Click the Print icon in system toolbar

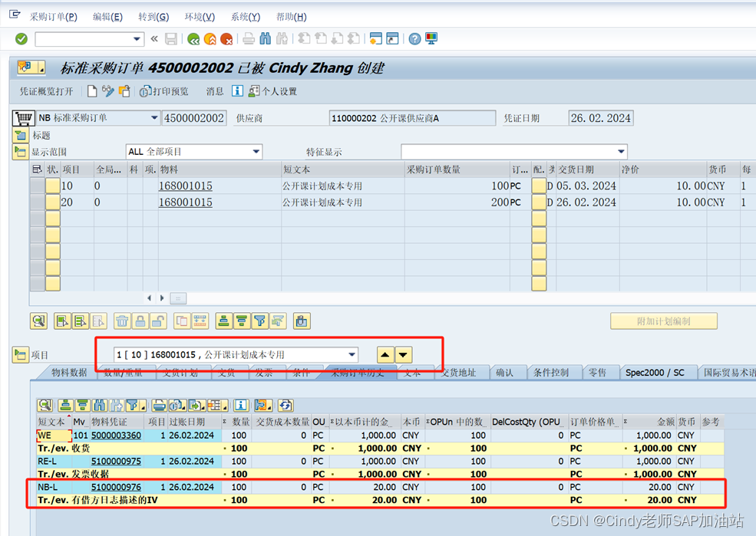tap(249, 38)
